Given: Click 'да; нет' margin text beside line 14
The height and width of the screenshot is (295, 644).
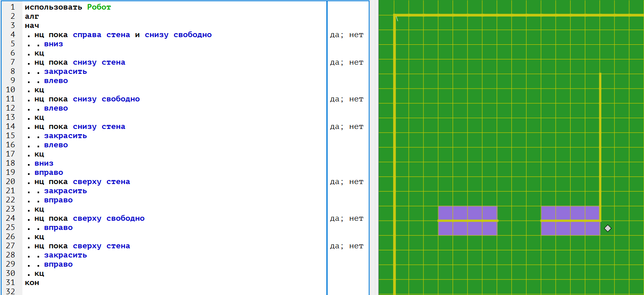Looking at the screenshot, I should (x=346, y=127).
